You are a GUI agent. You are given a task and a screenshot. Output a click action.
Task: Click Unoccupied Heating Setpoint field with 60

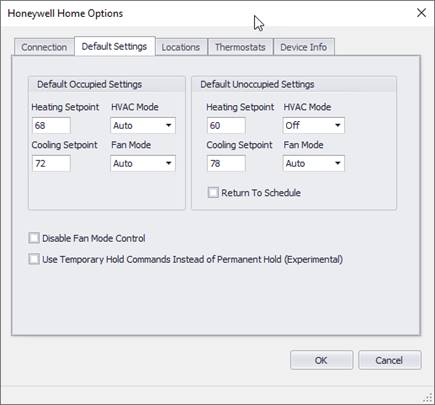[226, 125]
